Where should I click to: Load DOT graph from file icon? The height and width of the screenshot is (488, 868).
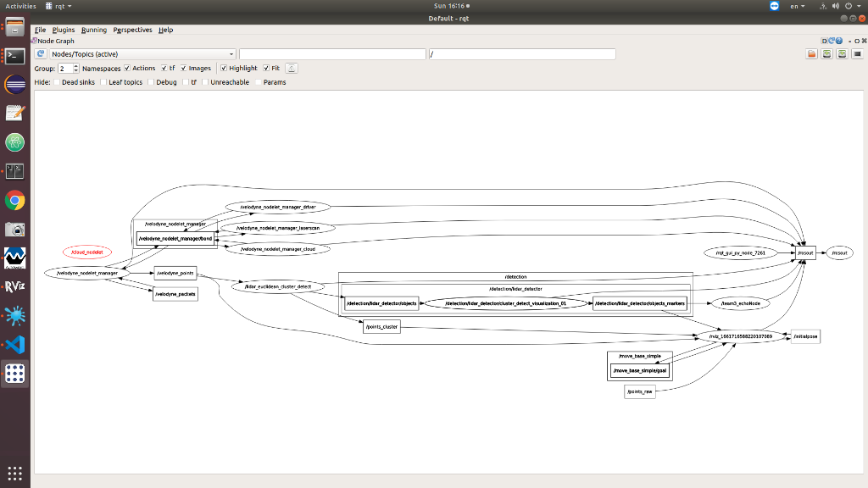point(811,53)
